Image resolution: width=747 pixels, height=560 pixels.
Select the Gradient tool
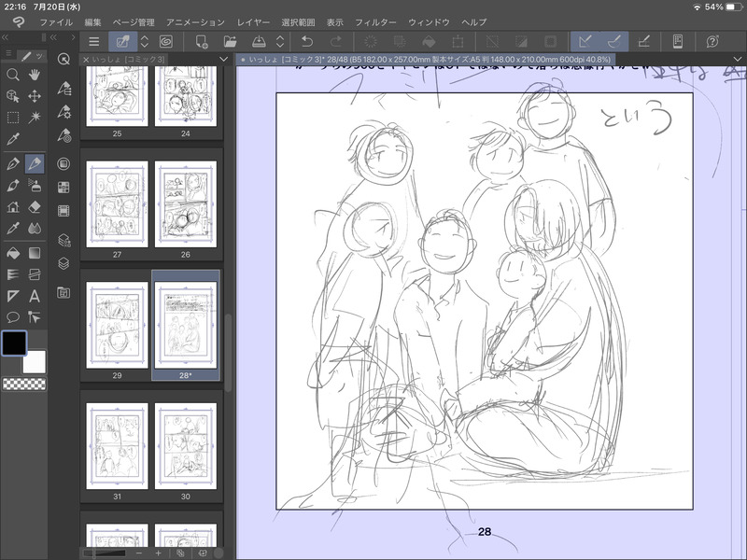(x=35, y=253)
